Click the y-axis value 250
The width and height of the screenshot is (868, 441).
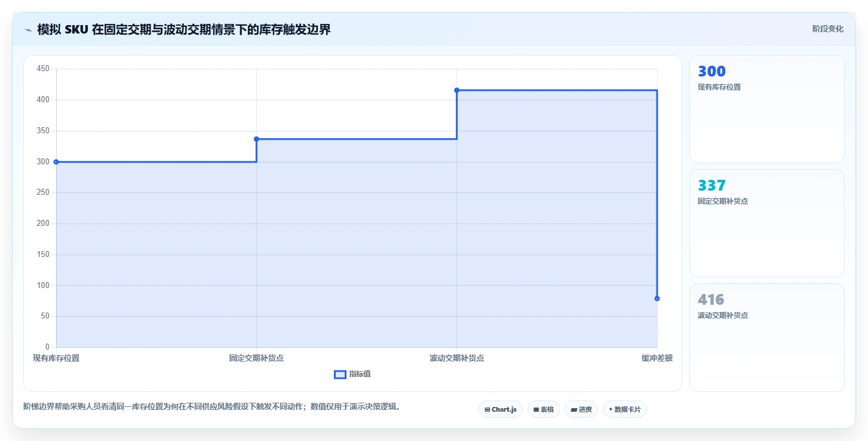44,192
